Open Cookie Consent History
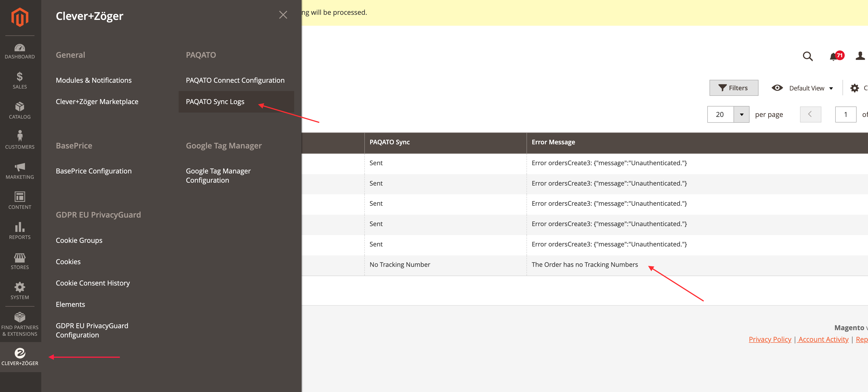868x392 pixels. (x=93, y=283)
